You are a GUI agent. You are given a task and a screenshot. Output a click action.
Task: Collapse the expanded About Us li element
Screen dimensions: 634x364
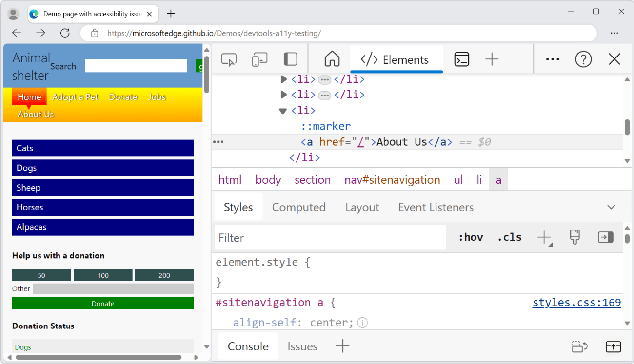point(282,110)
